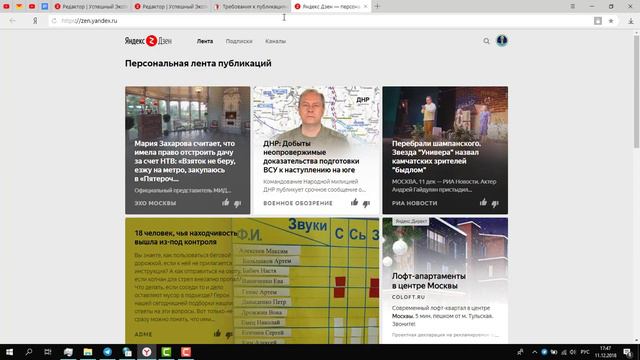
Task: Like the Военное обозрение article
Action: [x=354, y=202]
